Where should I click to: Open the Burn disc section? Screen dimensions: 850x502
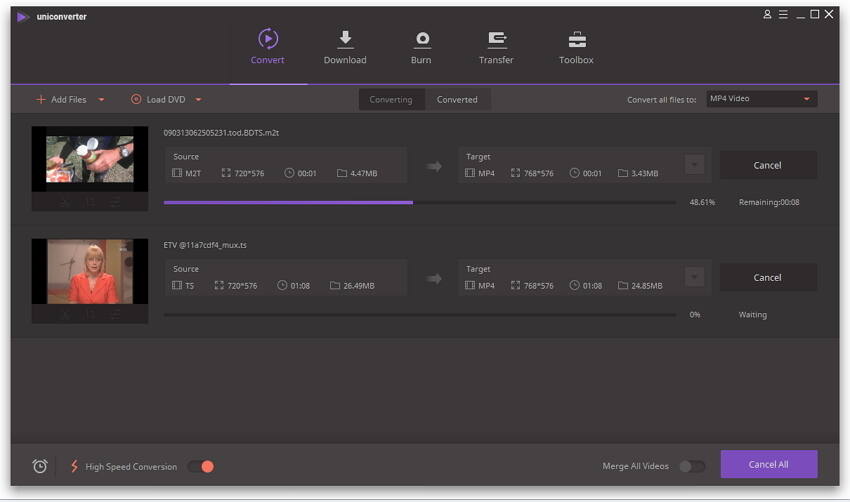point(422,40)
